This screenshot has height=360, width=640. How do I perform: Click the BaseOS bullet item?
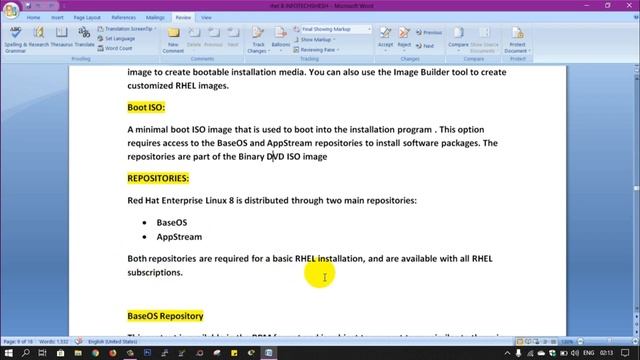172,222
